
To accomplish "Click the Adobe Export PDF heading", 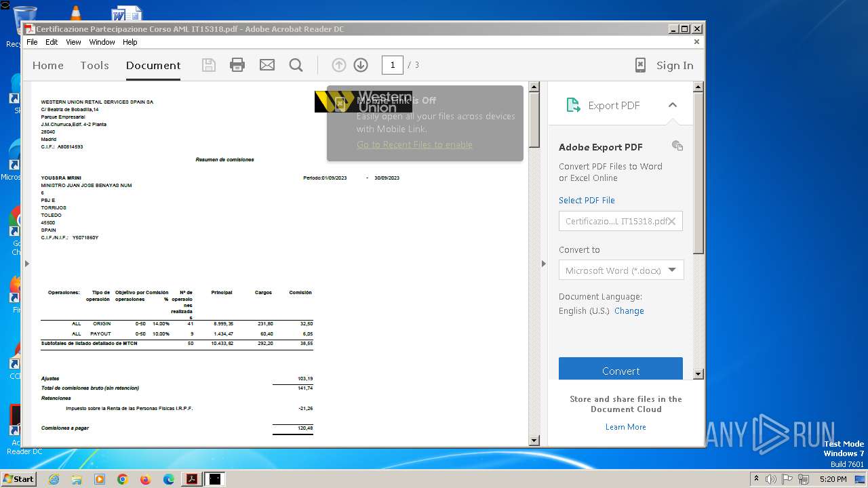I will coord(601,147).
